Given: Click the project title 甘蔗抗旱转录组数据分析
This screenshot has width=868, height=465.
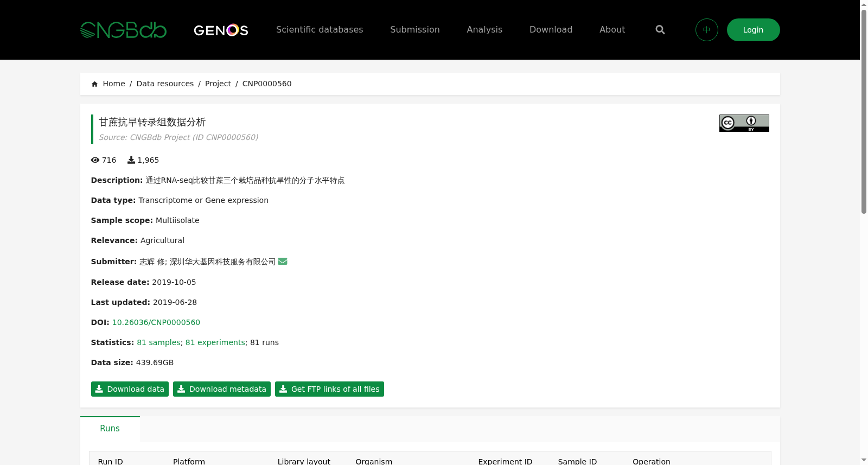Looking at the screenshot, I should click(152, 122).
